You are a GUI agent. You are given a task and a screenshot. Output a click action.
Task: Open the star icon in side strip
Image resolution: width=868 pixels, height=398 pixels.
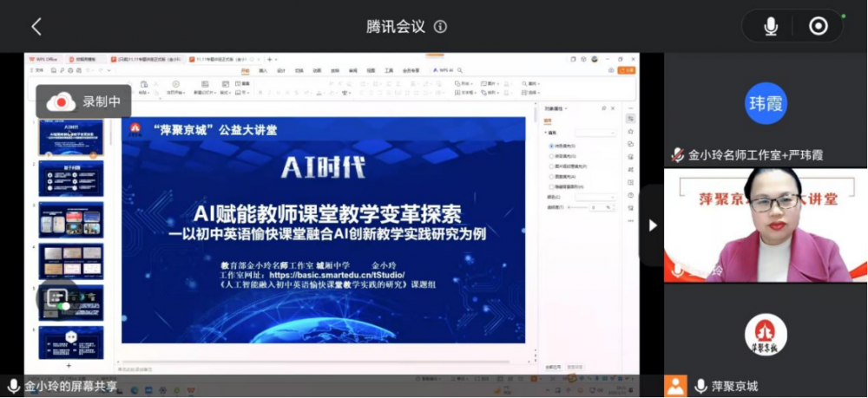pyautogui.click(x=630, y=132)
